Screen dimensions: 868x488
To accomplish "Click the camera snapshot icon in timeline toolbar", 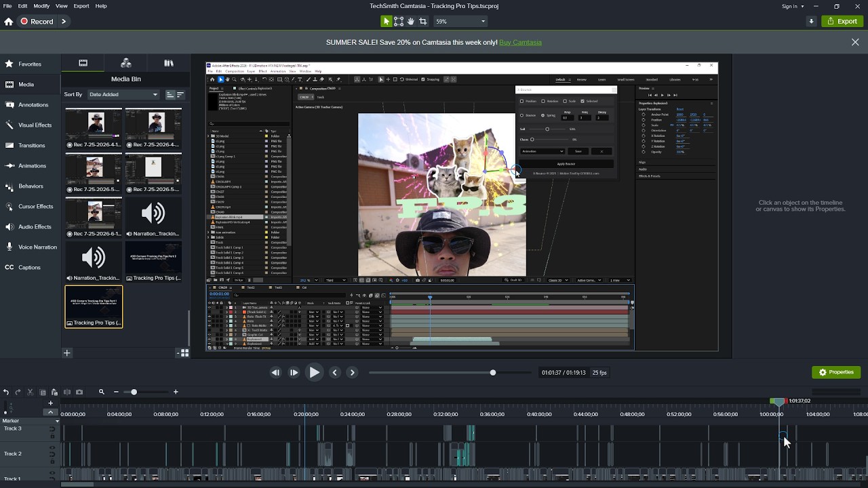I will 79,392.
